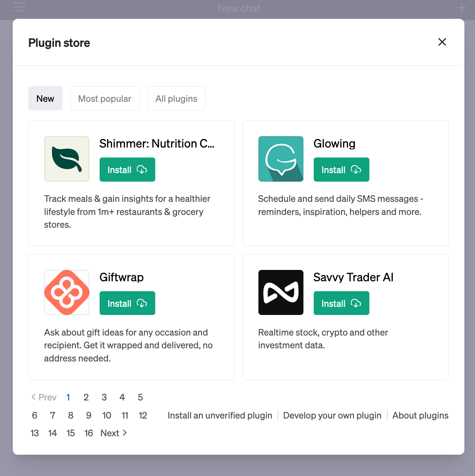This screenshot has height=476, width=475.
Task: Select the Giftwrap plugin icon
Action: click(x=67, y=292)
